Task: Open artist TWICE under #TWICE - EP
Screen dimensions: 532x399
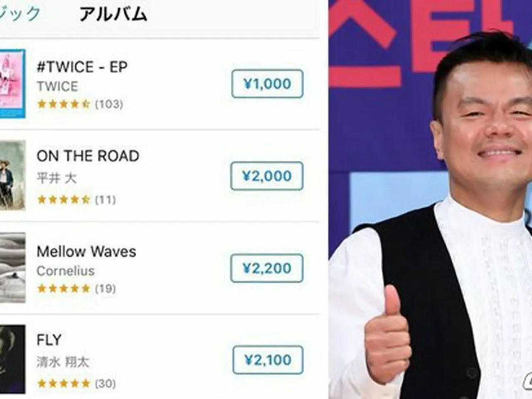Action: 57,86
